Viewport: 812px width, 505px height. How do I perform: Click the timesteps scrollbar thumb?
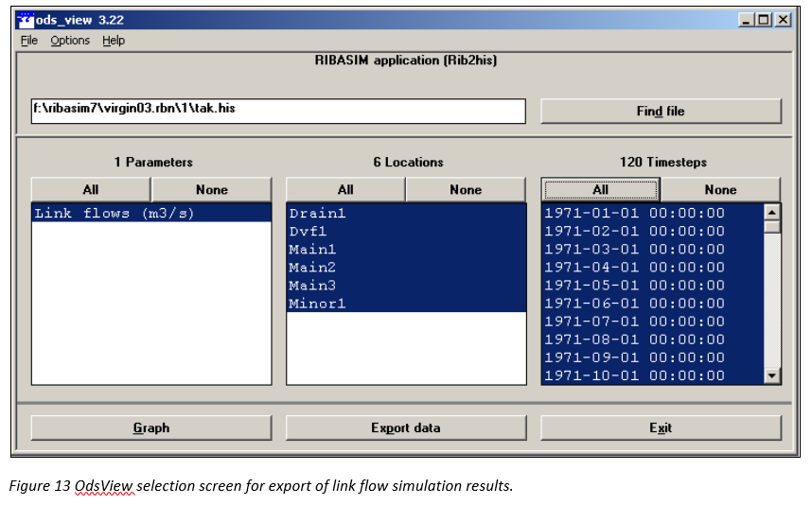[772, 227]
